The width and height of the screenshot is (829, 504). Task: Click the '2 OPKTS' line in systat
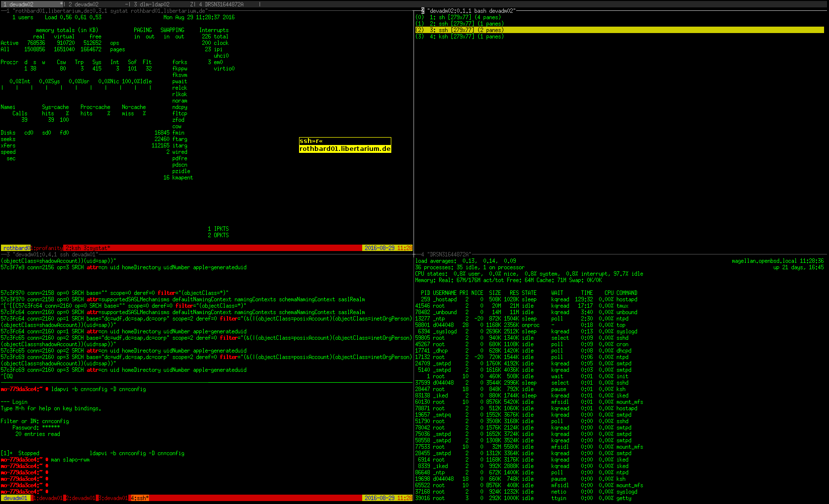coord(218,235)
